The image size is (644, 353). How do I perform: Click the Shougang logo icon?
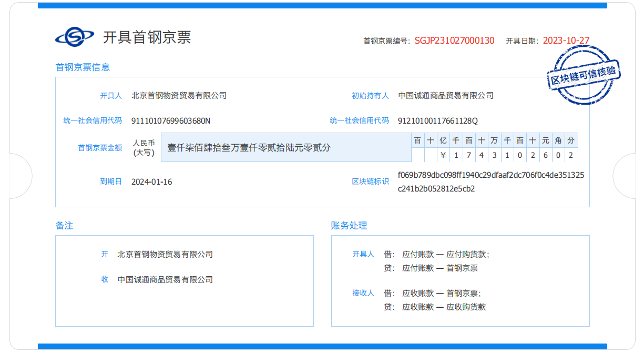coord(75,37)
